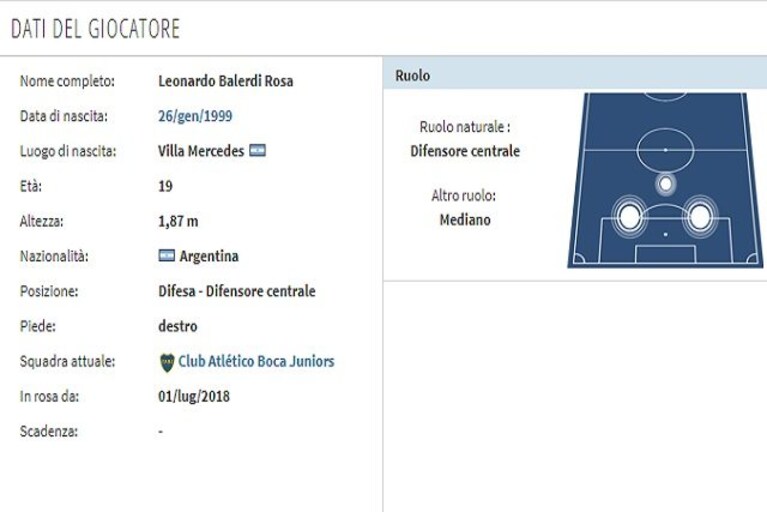Select the right centre-back marker on the pitch
Screen dimensions: 767x512
pos(699,217)
